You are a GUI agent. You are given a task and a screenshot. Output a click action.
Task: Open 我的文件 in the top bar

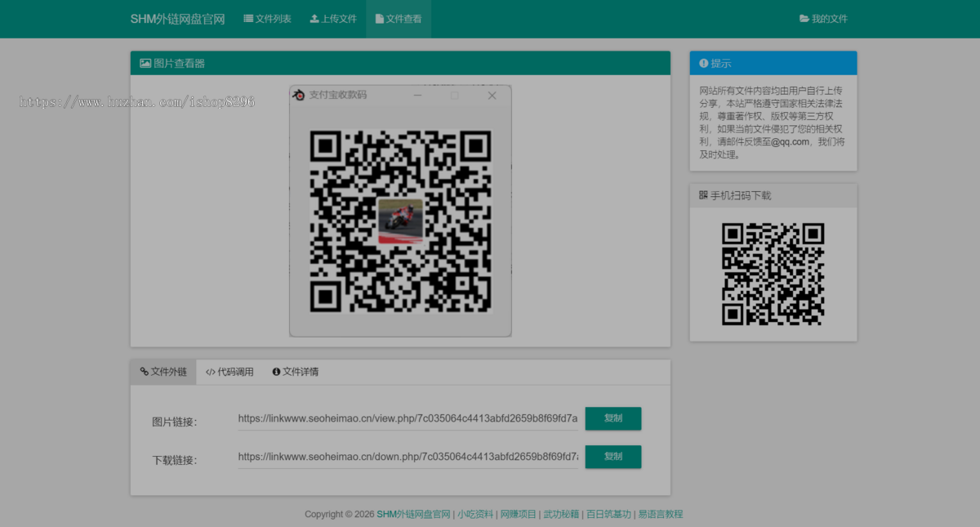point(823,19)
